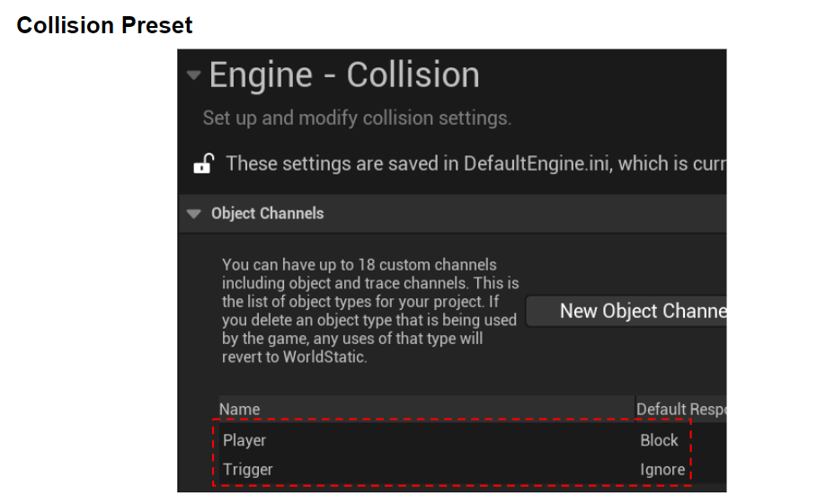Click the Object Channels label text
The image size is (817, 504).
click(x=267, y=214)
